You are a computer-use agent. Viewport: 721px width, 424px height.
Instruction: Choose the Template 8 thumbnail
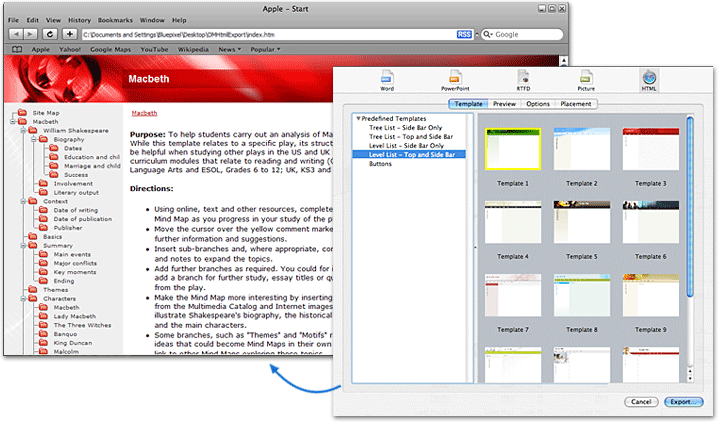pos(582,295)
